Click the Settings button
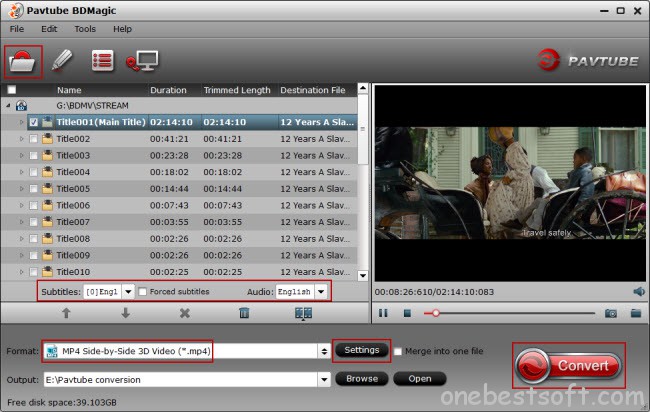This screenshot has width=650, height=412. point(361,350)
